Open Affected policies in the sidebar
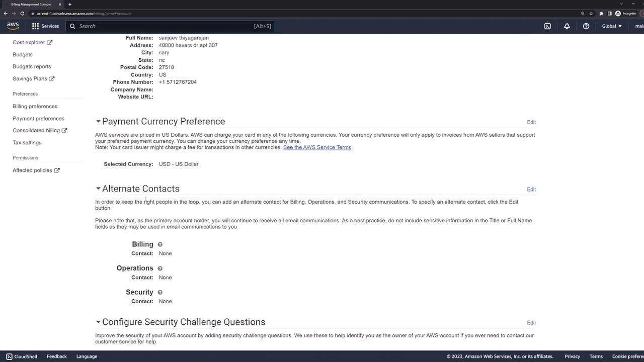 [x=36, y=170]
